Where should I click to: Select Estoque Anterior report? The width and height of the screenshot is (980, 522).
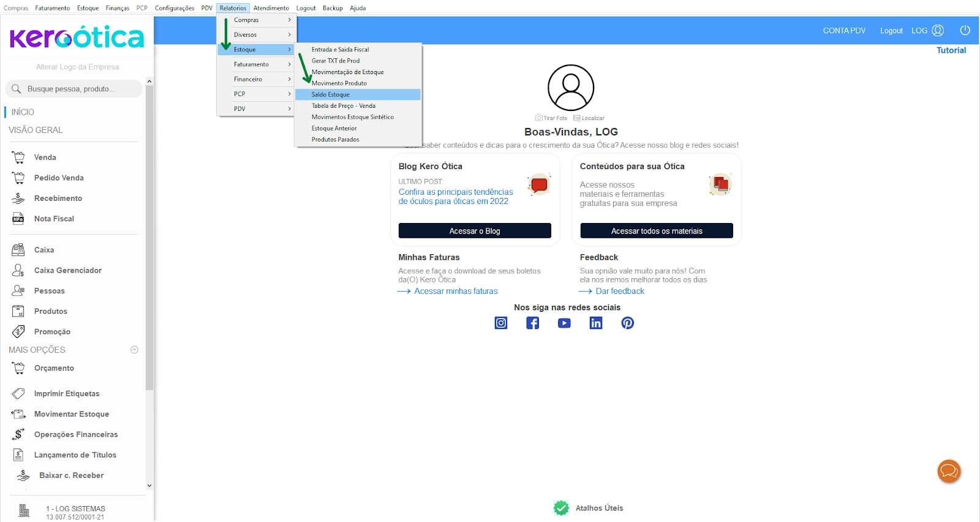358,129
